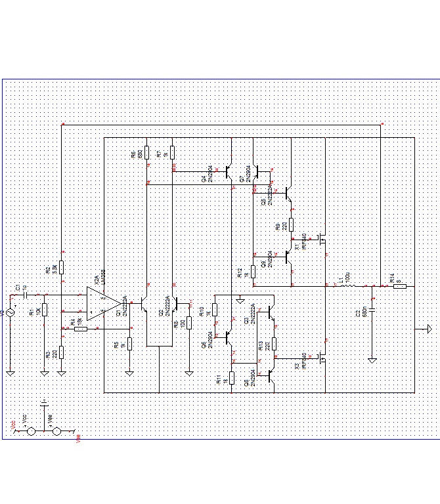Click the 680n capacitor value text
440x504 pixels.
coord(364,312)
